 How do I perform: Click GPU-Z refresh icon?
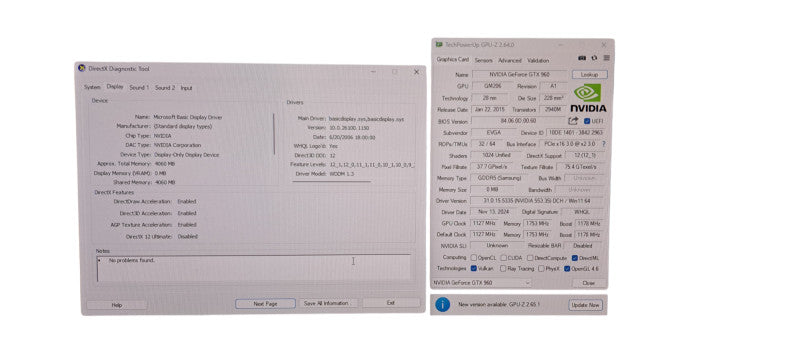coord(594,58)
